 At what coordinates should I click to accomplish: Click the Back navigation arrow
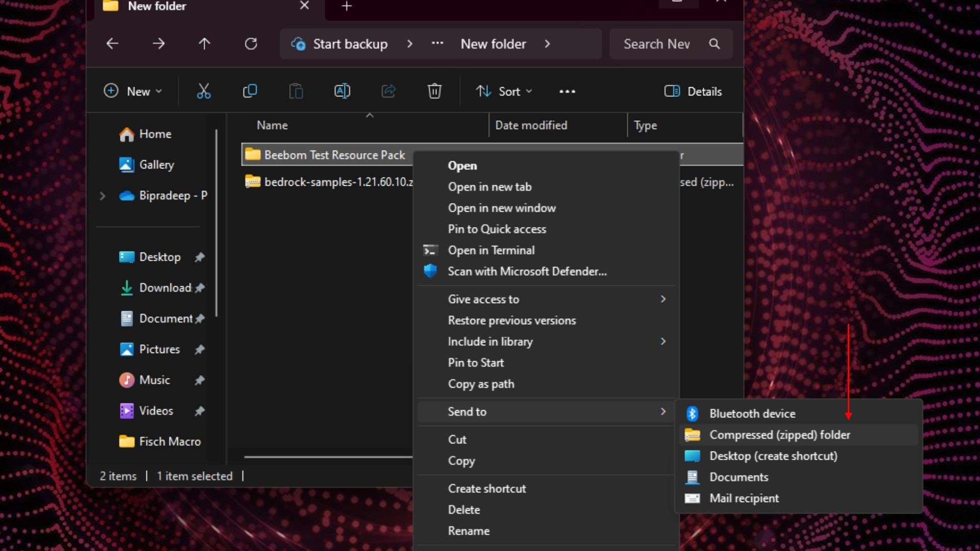pyautogui.click(x=112, y=44)
